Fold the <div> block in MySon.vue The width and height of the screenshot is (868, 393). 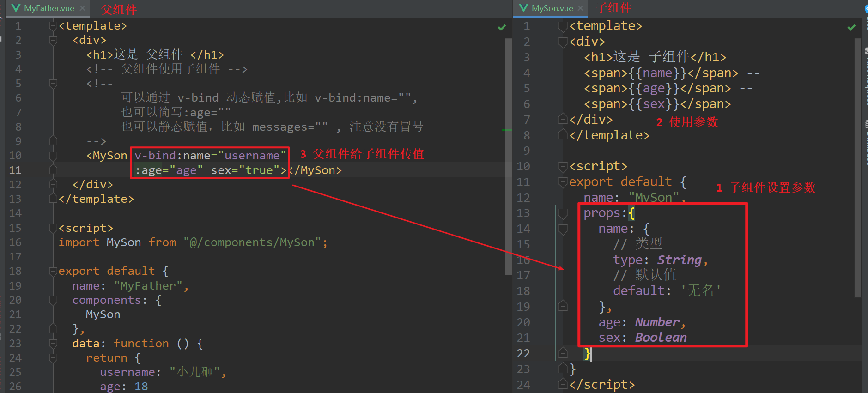(x=563, y=42)
